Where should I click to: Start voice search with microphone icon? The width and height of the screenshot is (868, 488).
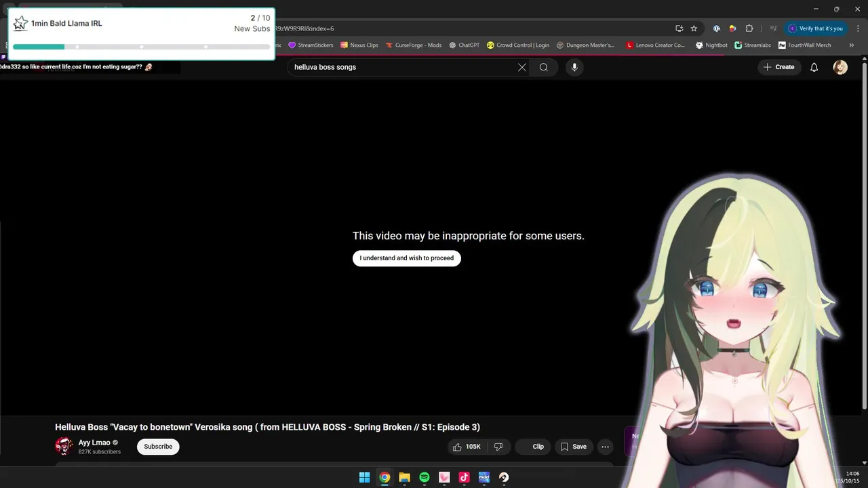coord(574,67)
